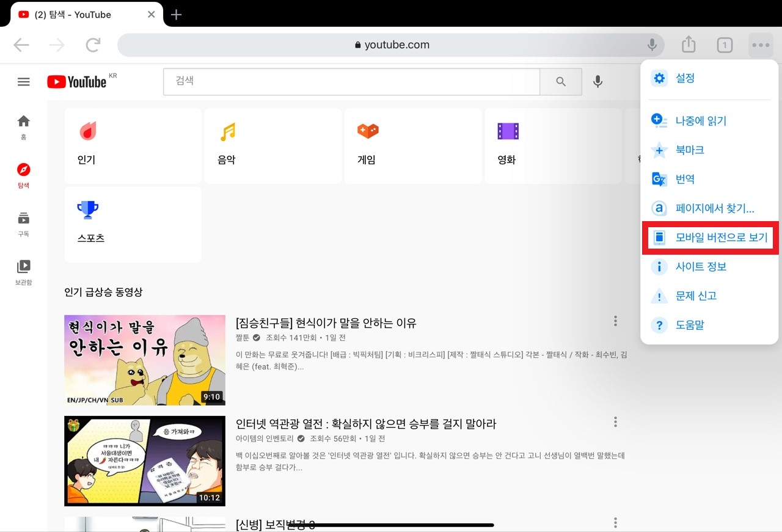Choose 문제 신고 in the menu
This screenshot has width=782, height=532.
point(709,296)
